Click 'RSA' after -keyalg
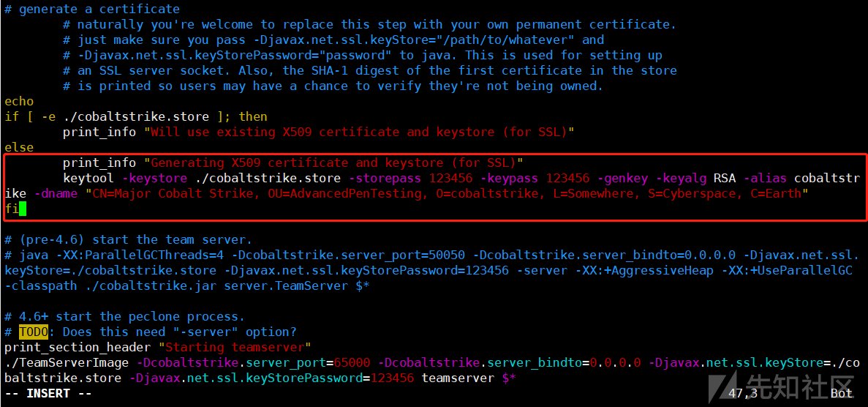The width and height of the screenshot is (868, 407). pyautogui.click(x=723, y=178)
